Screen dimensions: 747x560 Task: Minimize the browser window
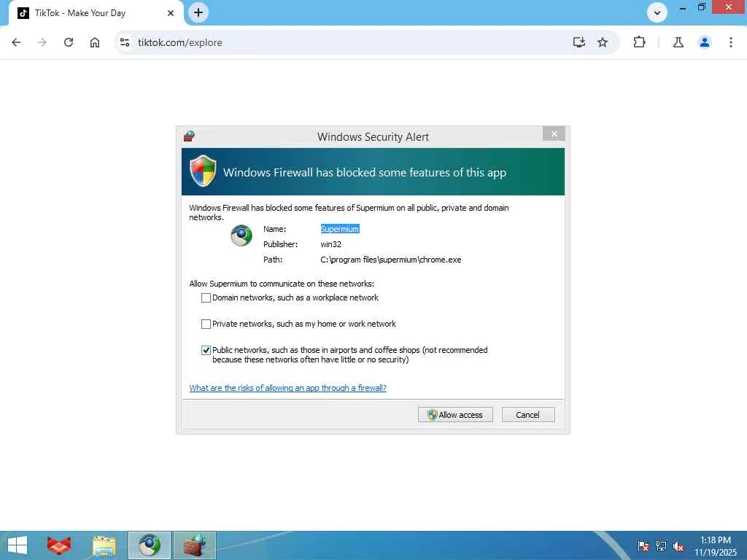tap(683, 7)
